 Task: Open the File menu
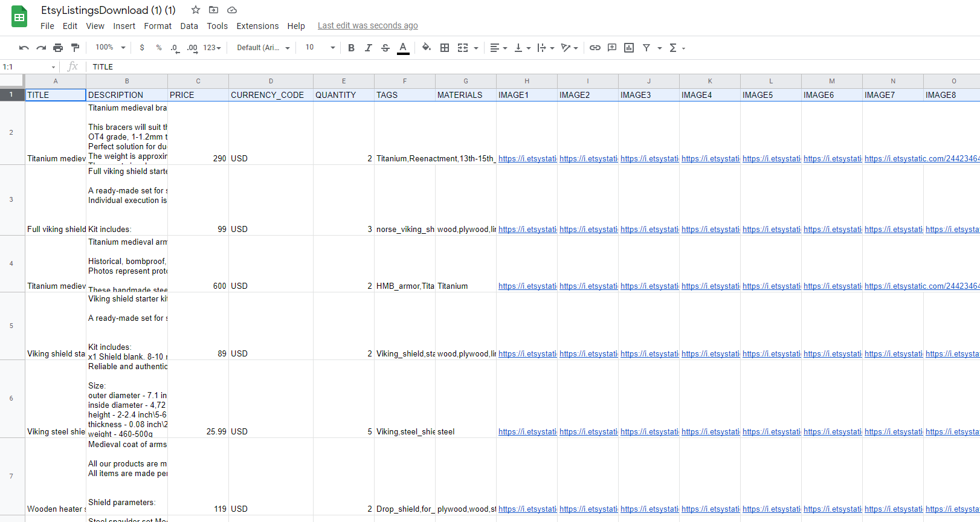point(47,26)
